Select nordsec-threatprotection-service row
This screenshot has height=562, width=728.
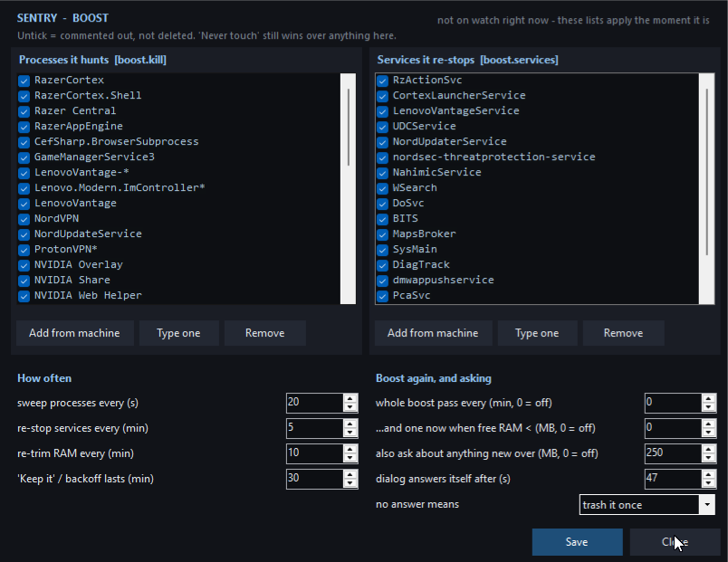(537, 157)
